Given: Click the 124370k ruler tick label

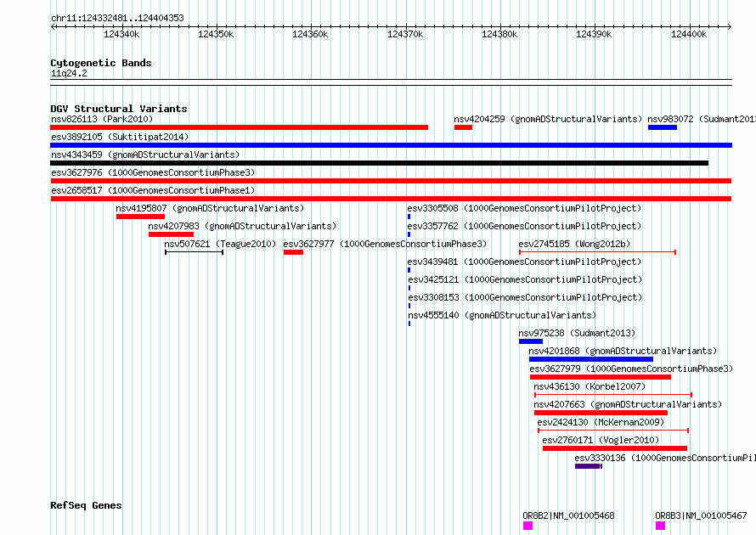Looking at the screenshot, I should click(x=405, y=34).
